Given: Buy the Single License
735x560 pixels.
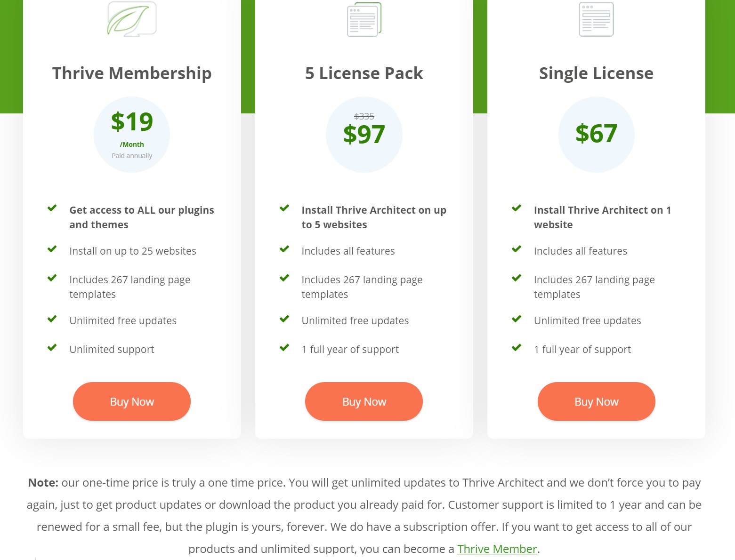Looking at the screenshot, I should point(596,401).
